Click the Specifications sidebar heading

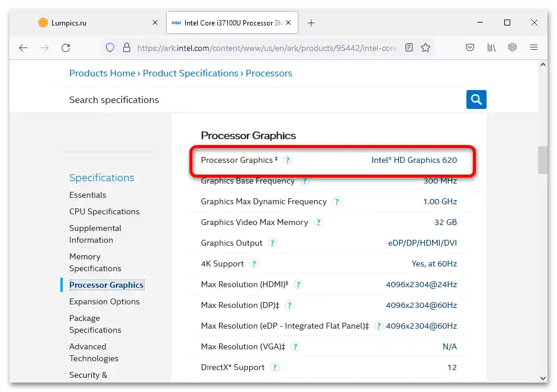(x=102, y=178)
